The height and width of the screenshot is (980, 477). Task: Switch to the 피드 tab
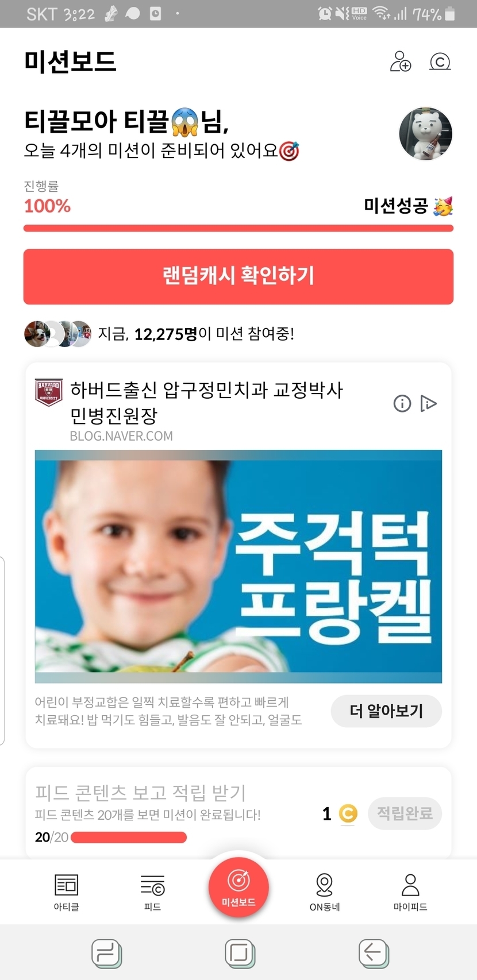pyautogui.click(x=152, y=892)
